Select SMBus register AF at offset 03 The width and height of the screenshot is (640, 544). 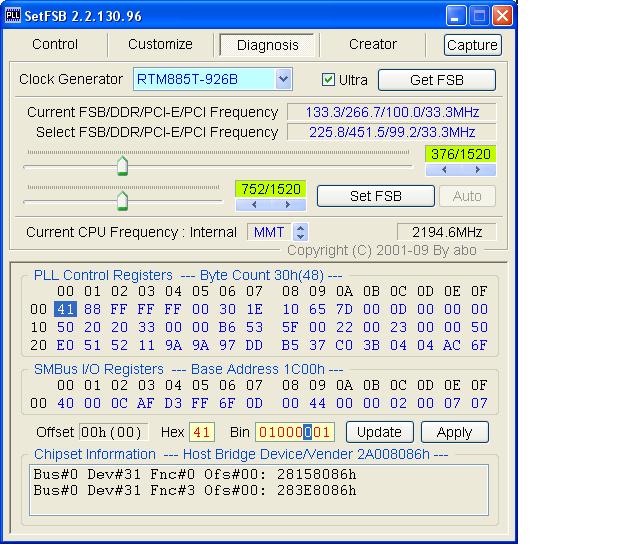(x=146, y=403)
